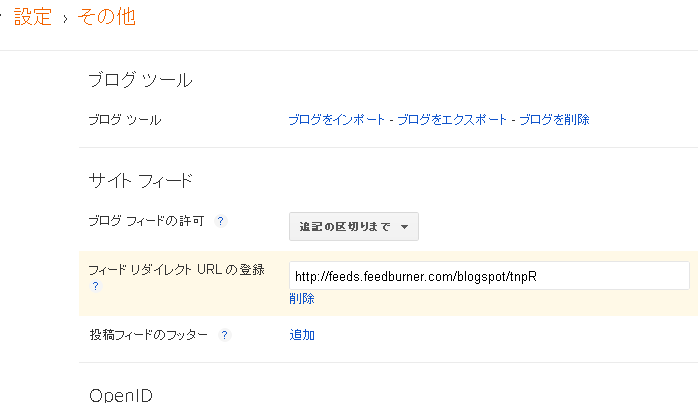
Task: Click the breadcrumb chevron separator after 設定
Action: point(65,19)
